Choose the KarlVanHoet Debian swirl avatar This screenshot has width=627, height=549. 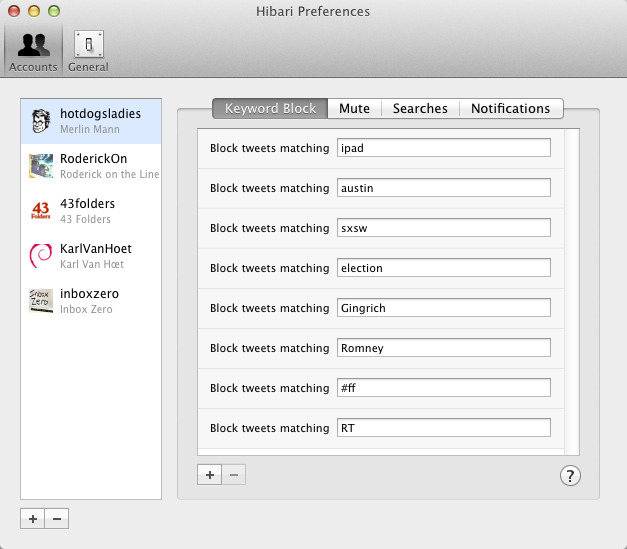[41, 256]
